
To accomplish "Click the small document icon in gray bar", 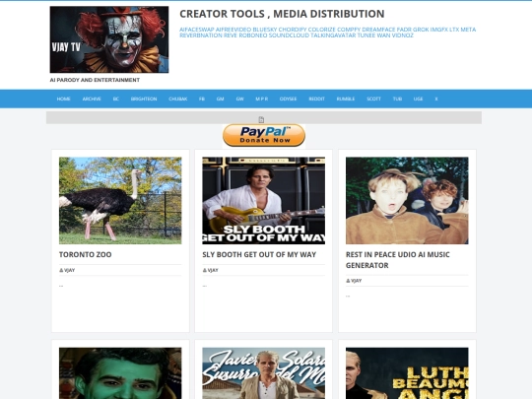I will coord(261,119).
